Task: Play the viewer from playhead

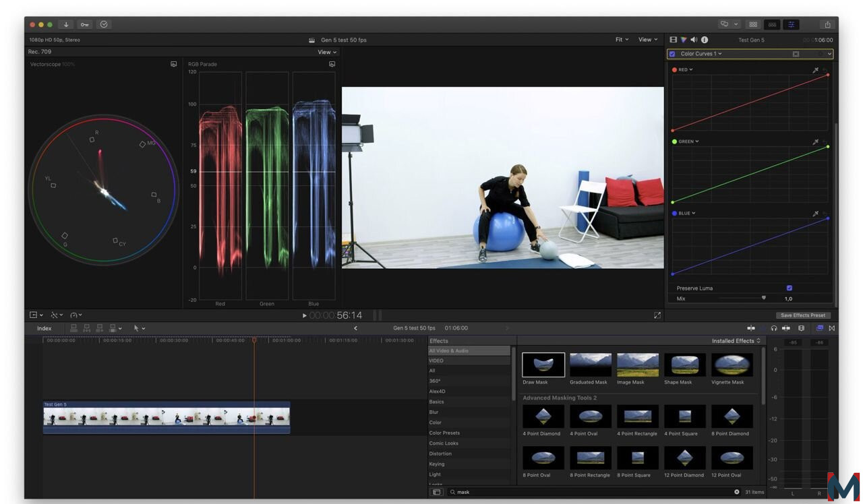Action: pos(305,315)
